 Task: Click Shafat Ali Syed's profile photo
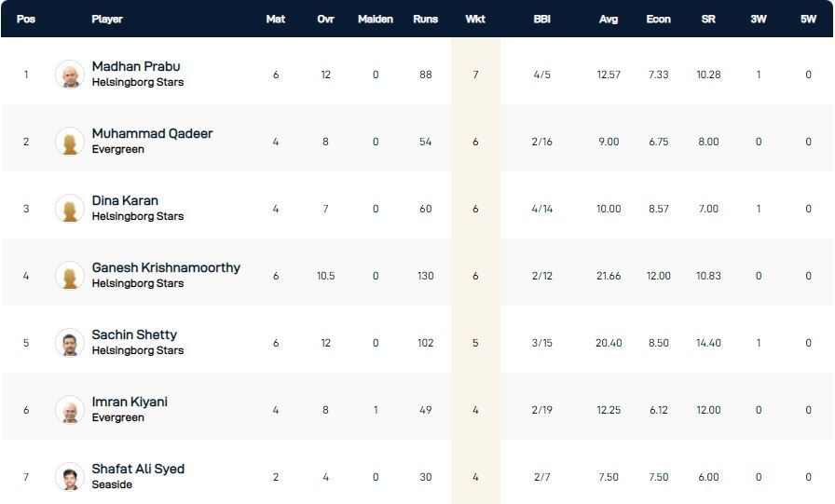click(70, 477)
